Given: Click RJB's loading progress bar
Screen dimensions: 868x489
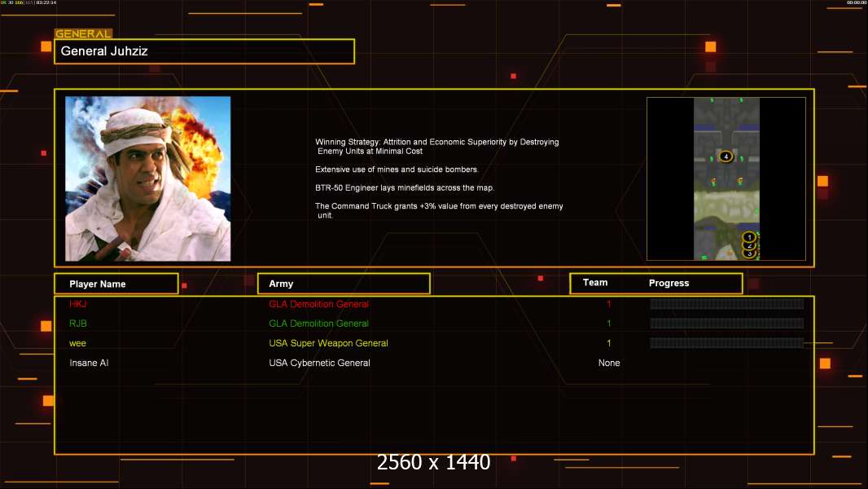Looking at the screenshot, I should tap(727, 324).
